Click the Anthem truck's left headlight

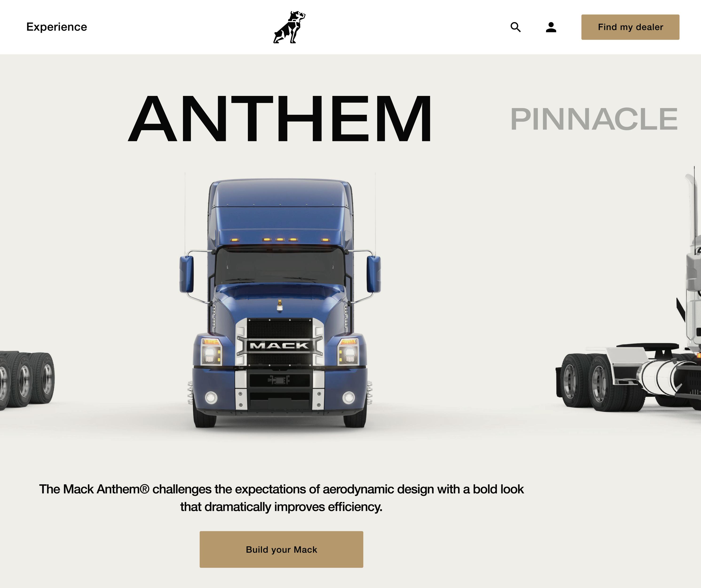(x=211, y=353)
